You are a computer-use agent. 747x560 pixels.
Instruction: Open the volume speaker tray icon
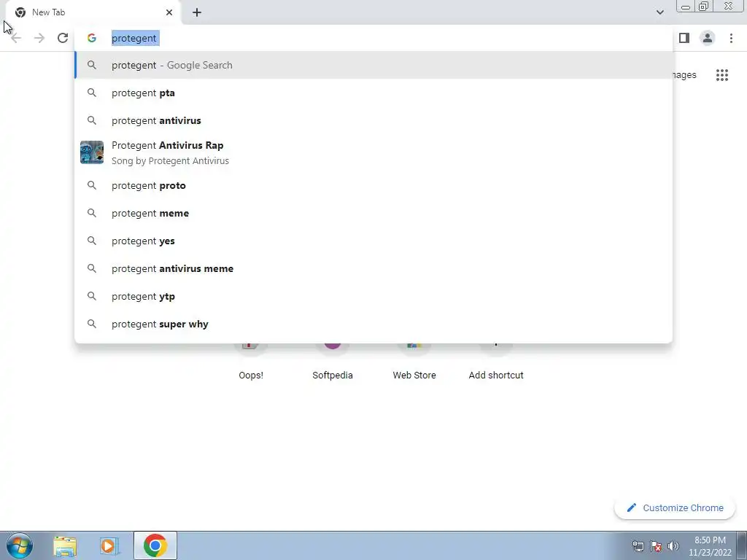click(673, 546)
